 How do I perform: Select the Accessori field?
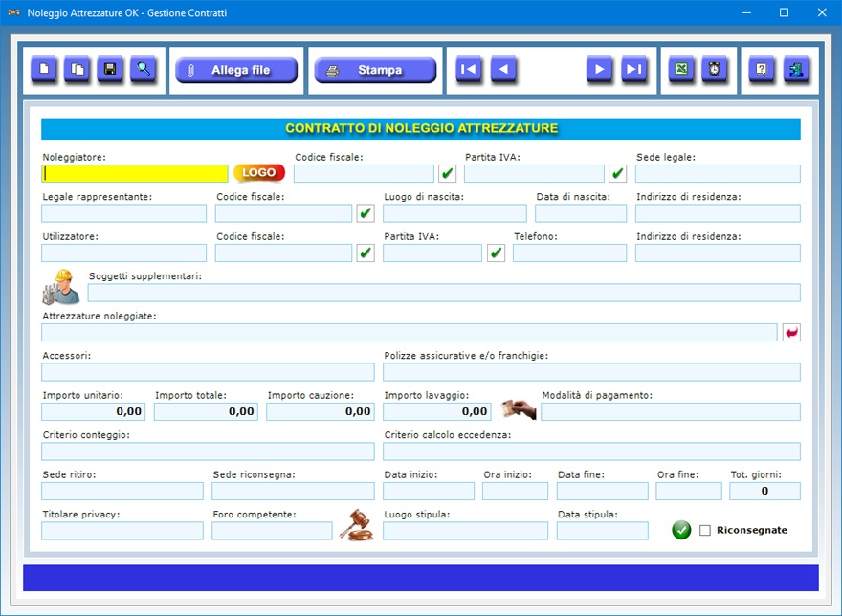[208, 372]
